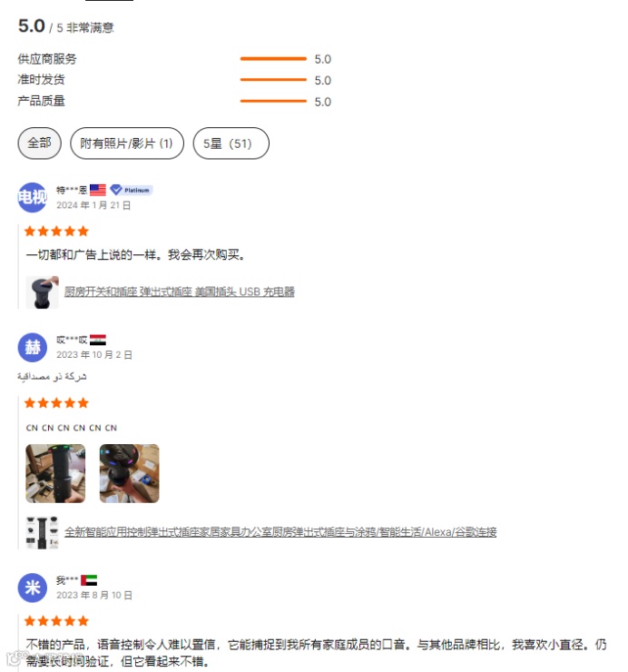628x672 pixels.
Task: Open the first review photo thumbnail
Action: coord(55,473)
